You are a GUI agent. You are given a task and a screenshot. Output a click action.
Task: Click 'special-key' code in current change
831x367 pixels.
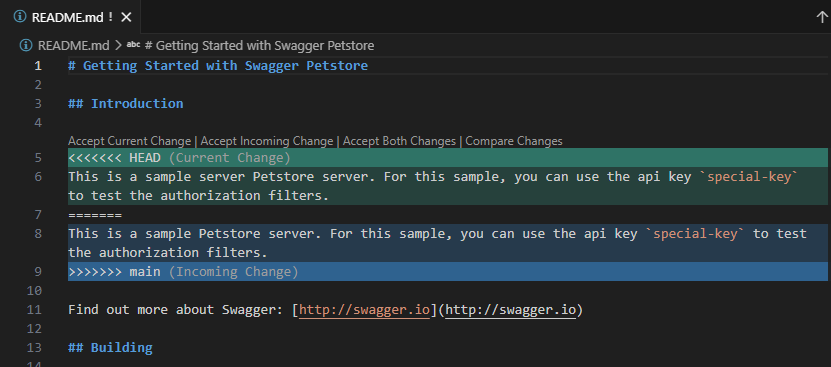749,177
